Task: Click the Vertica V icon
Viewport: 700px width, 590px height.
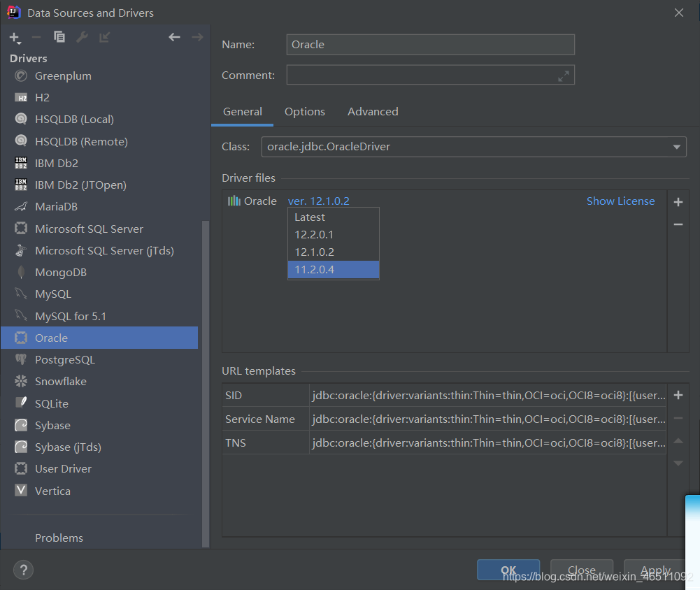Action: click(21, 491)
